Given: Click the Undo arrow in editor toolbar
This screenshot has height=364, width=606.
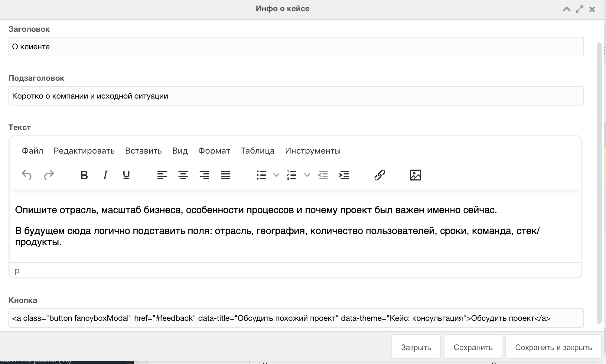Looking at the screenshot, I should pyautogui.click(x=27, y=175).
